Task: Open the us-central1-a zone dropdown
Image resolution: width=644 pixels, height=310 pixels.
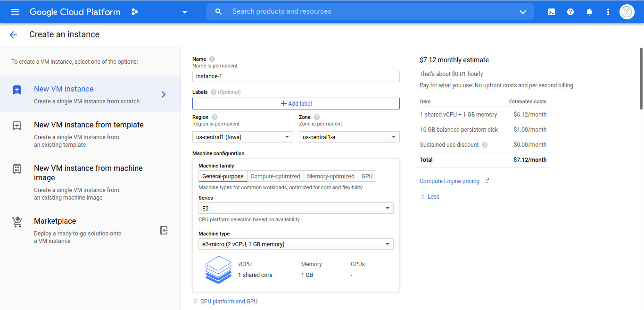Action: tap(349, 137)
